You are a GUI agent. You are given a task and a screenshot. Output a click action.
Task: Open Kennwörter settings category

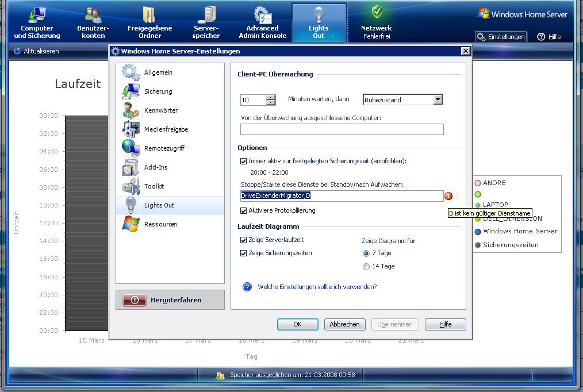point(170,110)
